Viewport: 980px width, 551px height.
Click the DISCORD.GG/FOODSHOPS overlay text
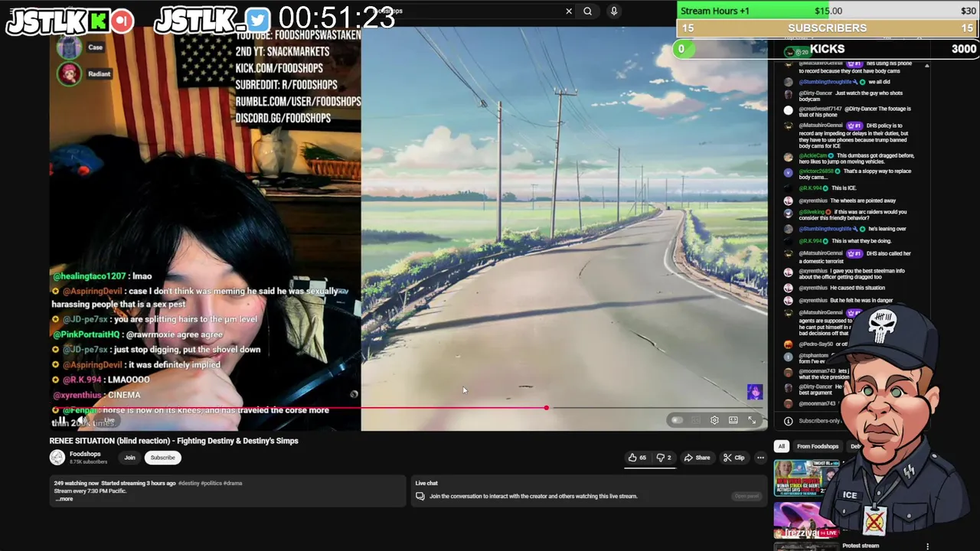coord(283,118)
